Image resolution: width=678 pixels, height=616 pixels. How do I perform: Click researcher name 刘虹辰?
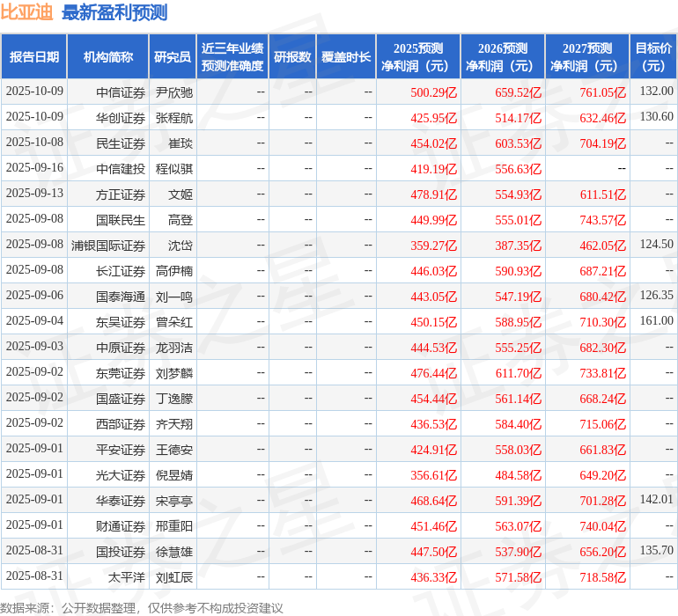174,577
